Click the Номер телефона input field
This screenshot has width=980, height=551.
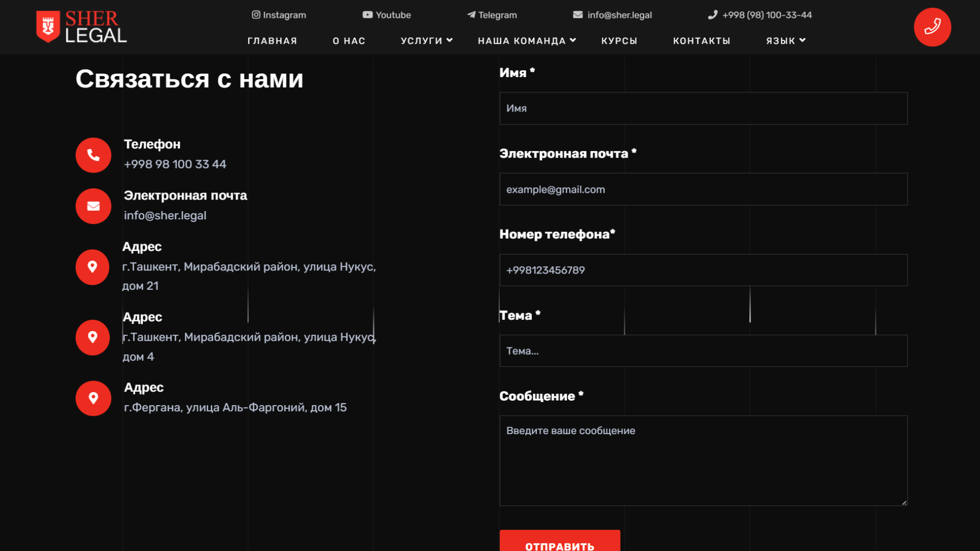[703, 270]
